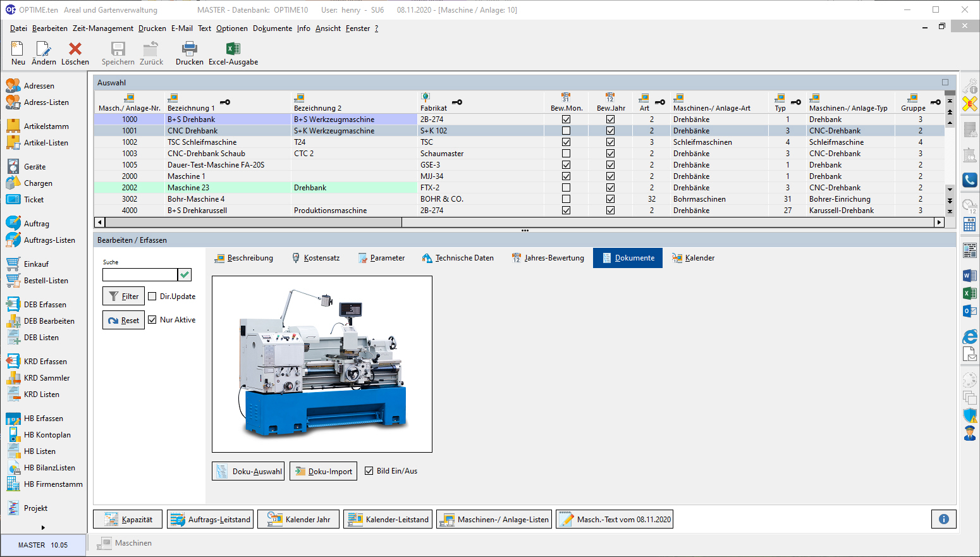The height and width of the screenshot is (557, 980).
Task: Click the Doku-Import button
Action: tap(323, 471)
